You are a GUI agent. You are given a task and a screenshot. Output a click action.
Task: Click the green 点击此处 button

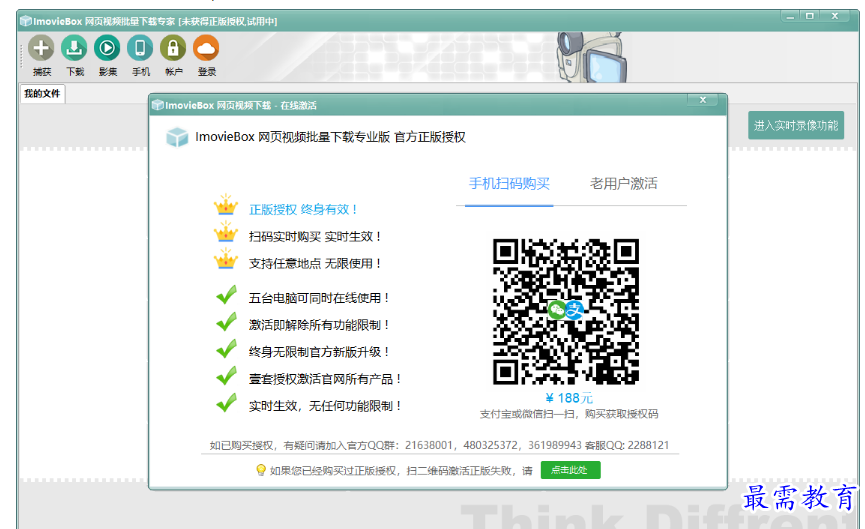click(570, 470)
